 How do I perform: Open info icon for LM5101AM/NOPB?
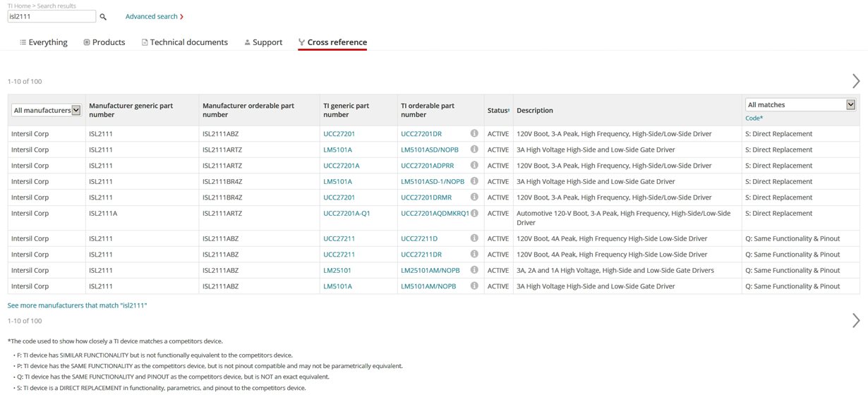coord(474,286)
